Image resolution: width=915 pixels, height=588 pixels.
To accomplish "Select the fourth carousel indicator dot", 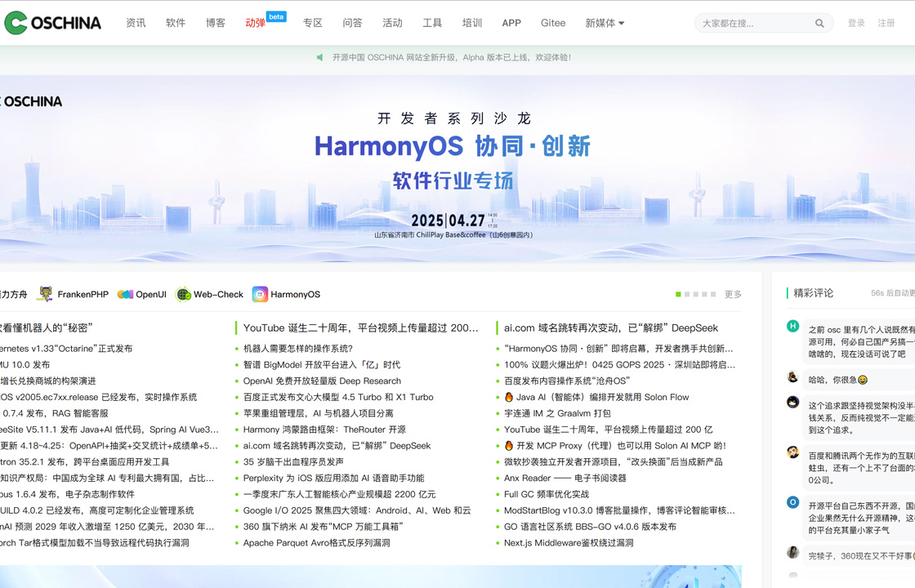I will tap(704, 294).
